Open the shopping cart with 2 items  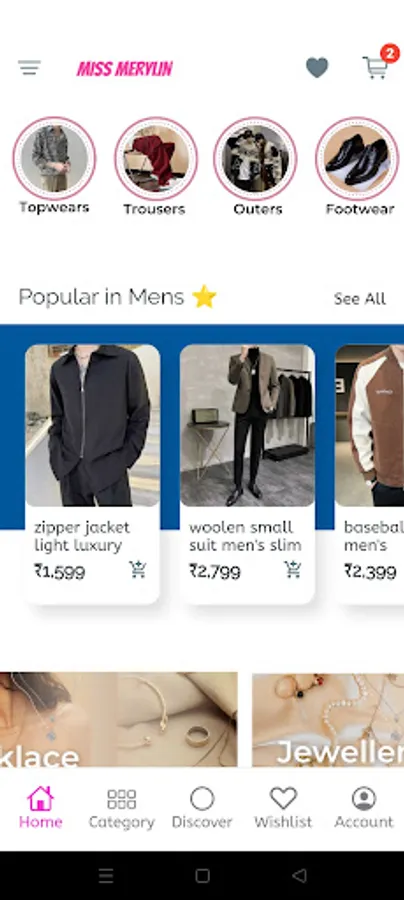pos(378,63)
